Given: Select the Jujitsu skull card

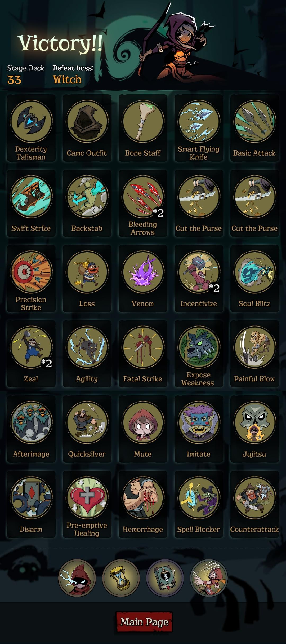Looking at the screenshot, I should pyautogui.click(x=254, y=429).
